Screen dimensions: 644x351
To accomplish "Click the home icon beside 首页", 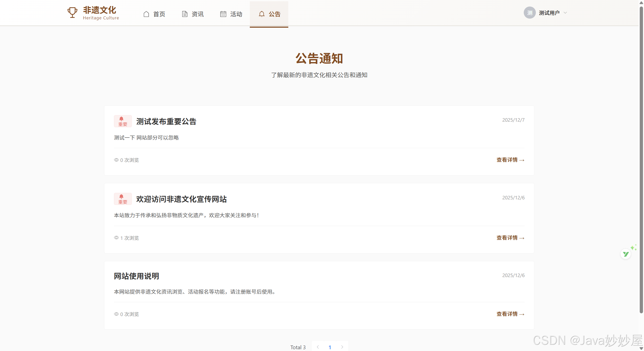I will click(146, 14).
